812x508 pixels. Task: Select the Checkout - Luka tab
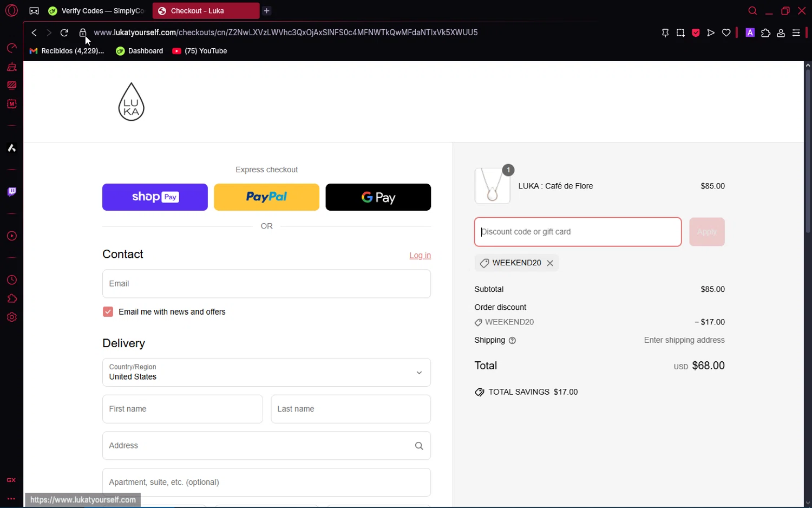click(x=206, y=11)
